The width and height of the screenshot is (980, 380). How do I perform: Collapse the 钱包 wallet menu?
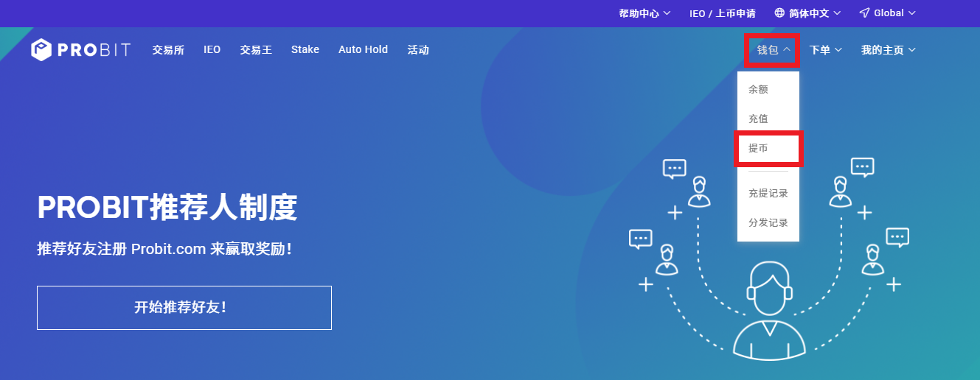click(x=773, y=50)
